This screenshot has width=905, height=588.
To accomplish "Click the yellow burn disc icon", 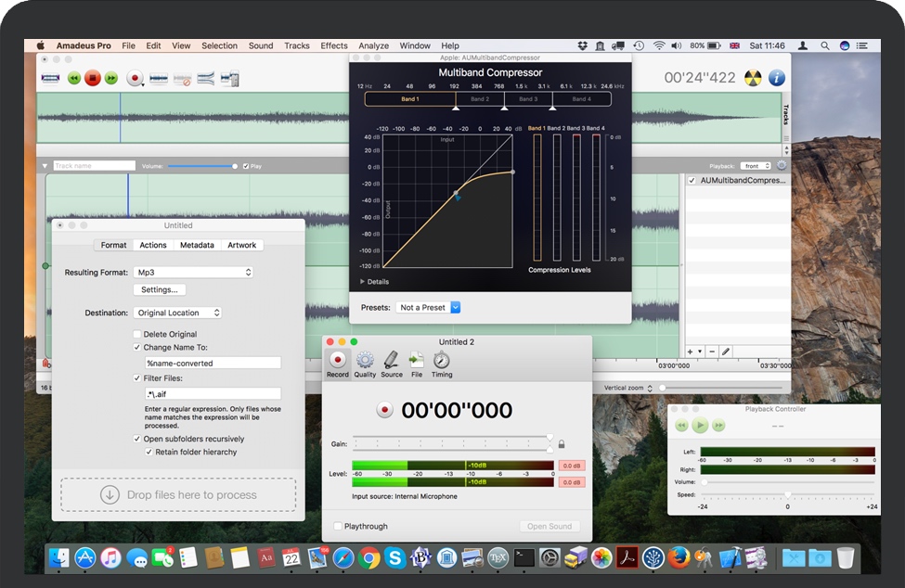I will tap(752, 78).
